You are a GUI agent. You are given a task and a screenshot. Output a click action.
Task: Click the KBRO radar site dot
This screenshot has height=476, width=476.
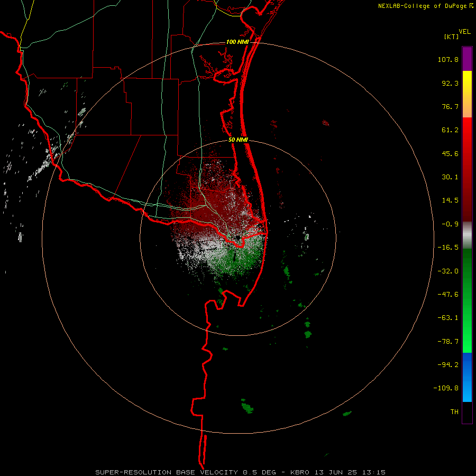point(238,237)
